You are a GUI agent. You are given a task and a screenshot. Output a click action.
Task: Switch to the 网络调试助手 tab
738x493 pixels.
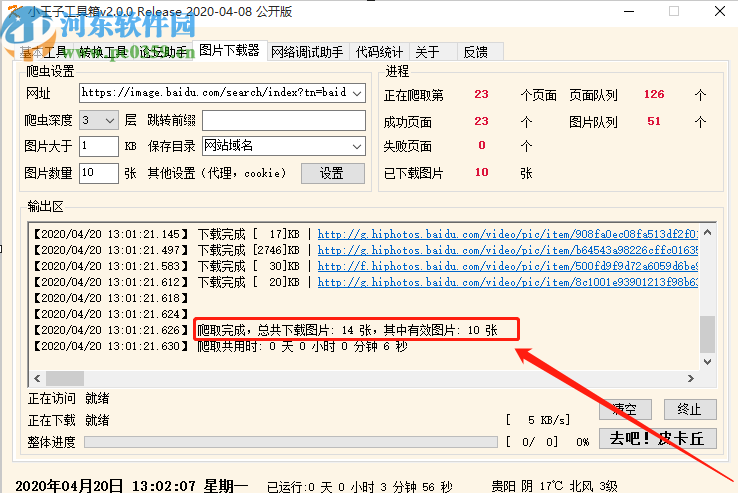tap(307, 52)
